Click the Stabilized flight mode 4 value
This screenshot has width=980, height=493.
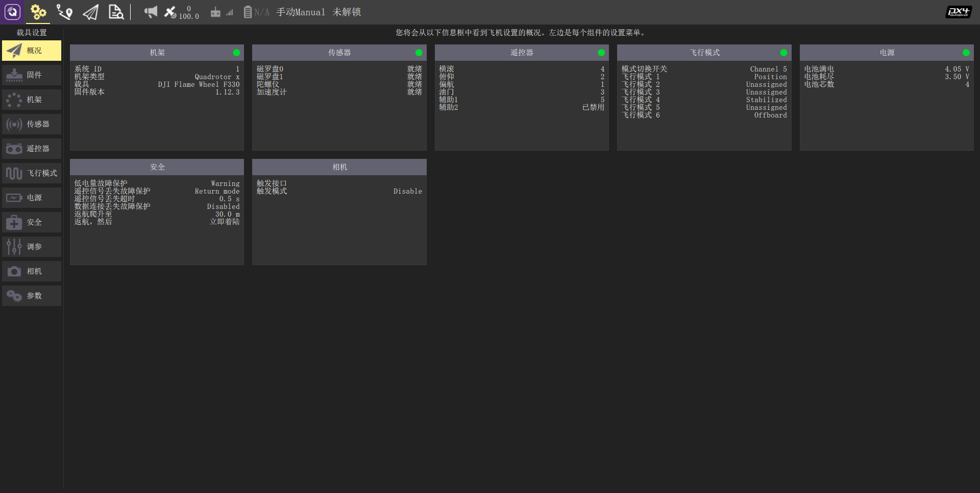click(x=767, y=100)
